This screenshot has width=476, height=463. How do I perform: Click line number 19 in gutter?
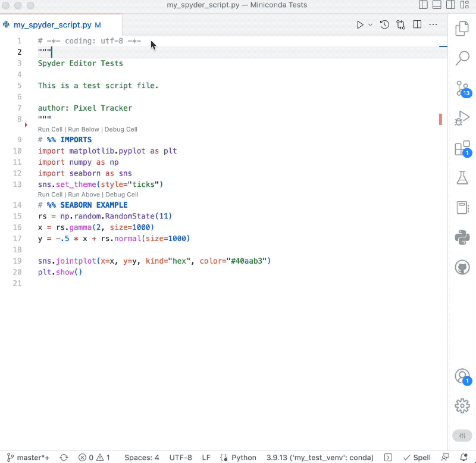click(x=17, y=261)
